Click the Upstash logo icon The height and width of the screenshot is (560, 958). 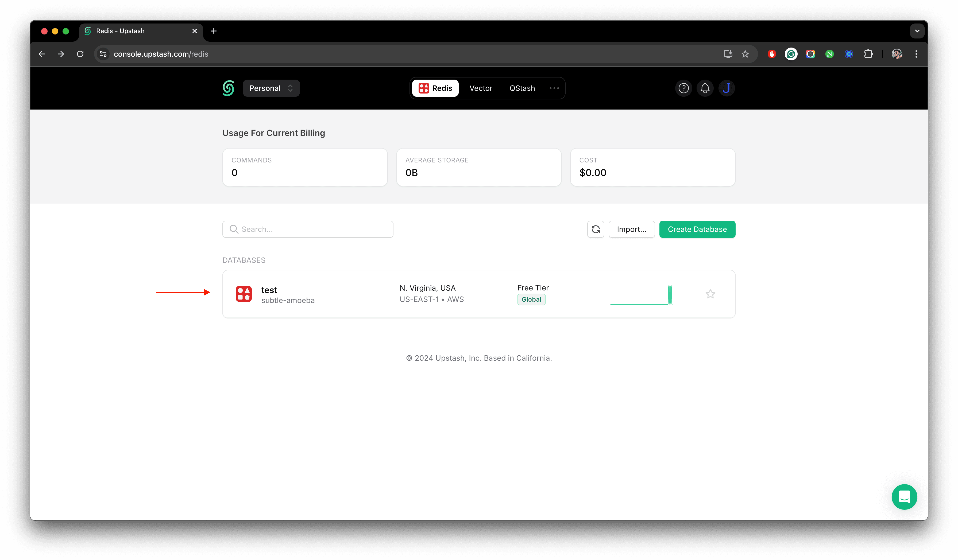click(228, 88)
